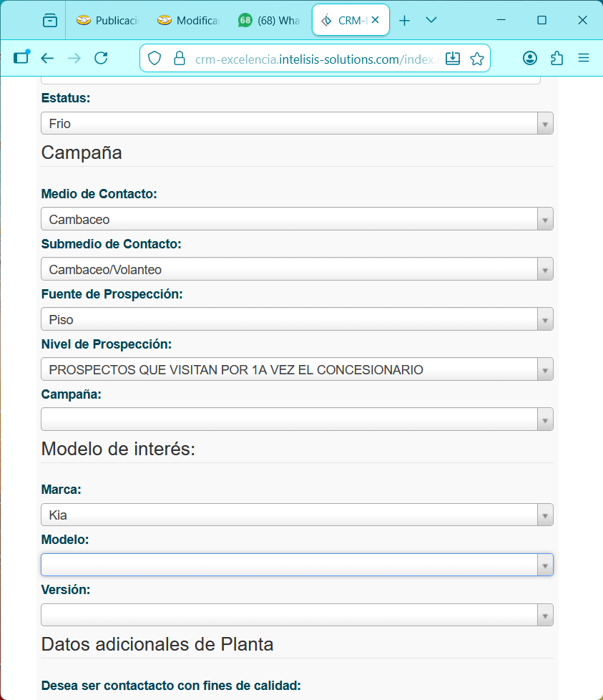Switch to the WhatsApp tab
This screenshot has height=700, width=603.
click(270, 21)
